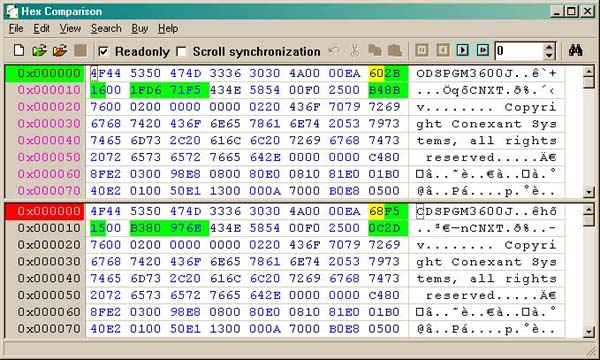Screen dimensions: 600x360
Task: Increment the difference number spinner
Action: [549, 47]
